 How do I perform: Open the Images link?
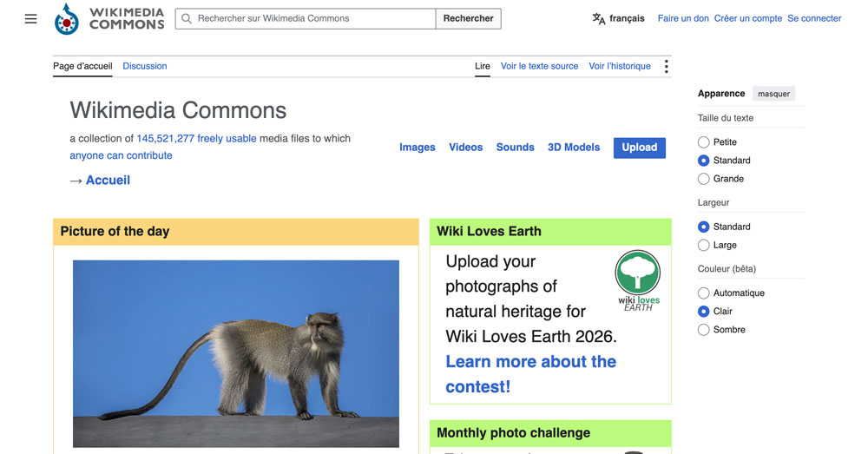click(x=418, y=148)
